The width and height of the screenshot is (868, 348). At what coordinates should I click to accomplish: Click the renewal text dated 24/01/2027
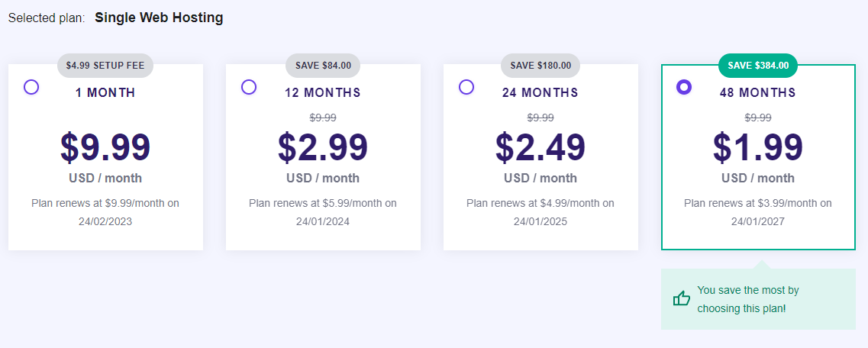click(x=758, y=213)
